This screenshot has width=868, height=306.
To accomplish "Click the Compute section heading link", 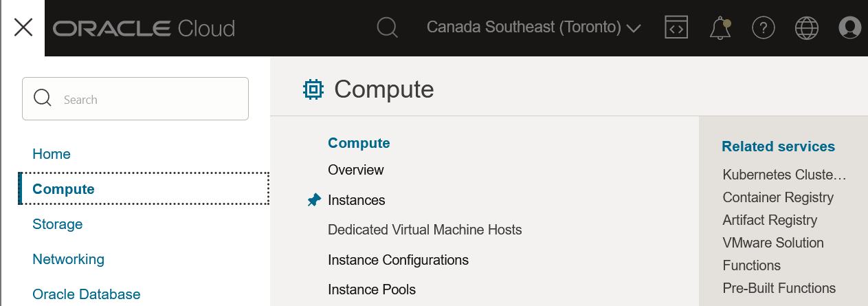I will [x=359, y=143].
